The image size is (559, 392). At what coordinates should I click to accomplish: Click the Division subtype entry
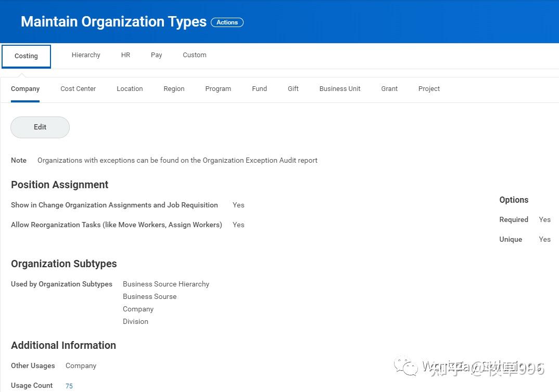[135, 321]
